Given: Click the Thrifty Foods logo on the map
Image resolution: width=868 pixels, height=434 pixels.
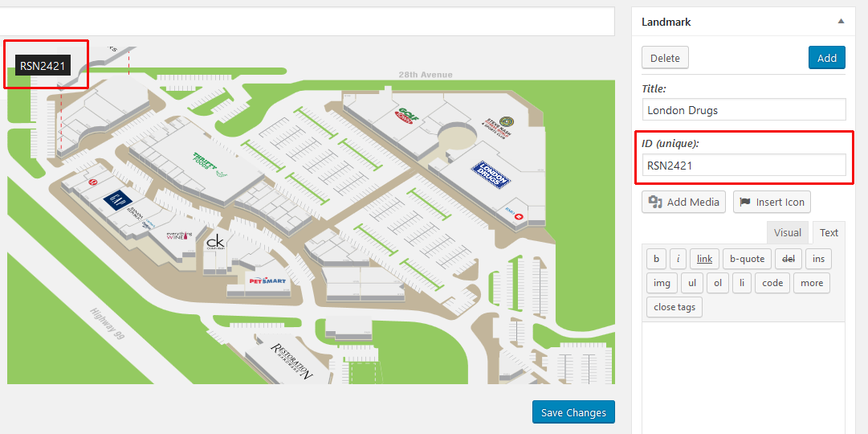Looking at the screenshot, I should click(206, 161).
